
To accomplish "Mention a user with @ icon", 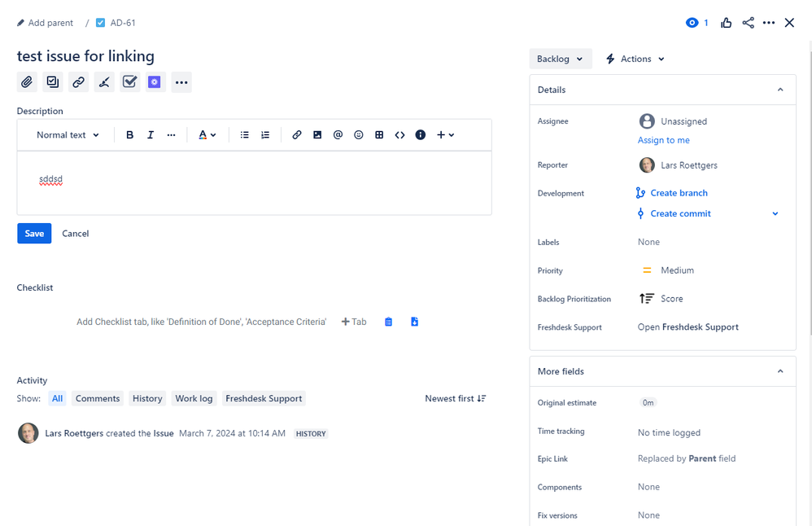I will click(338, 134).
